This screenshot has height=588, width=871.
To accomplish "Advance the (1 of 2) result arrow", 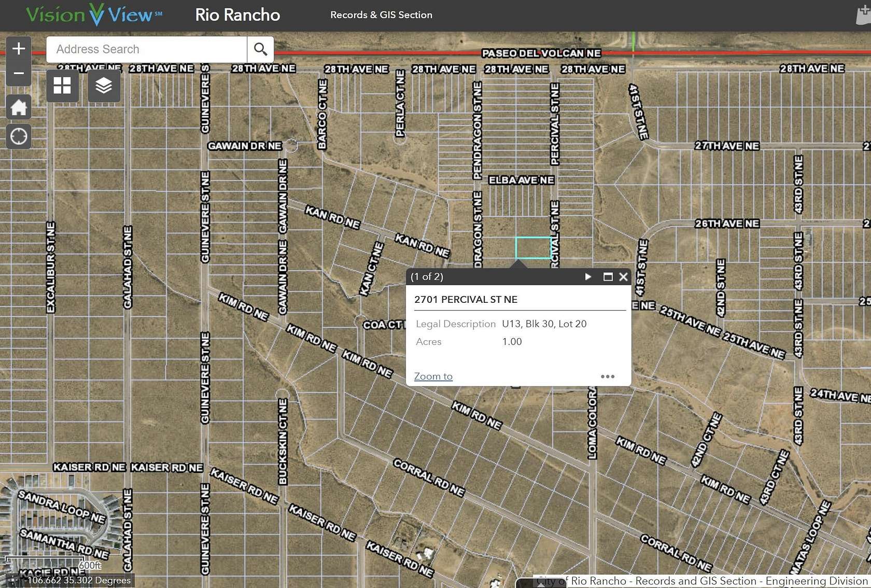I will (x=588, y=277).
